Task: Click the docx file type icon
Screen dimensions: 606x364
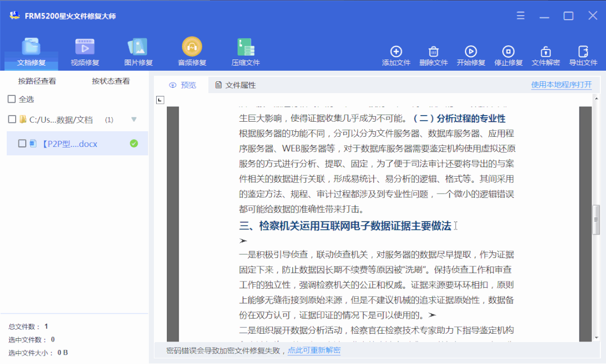Action: tap(33, 144)
